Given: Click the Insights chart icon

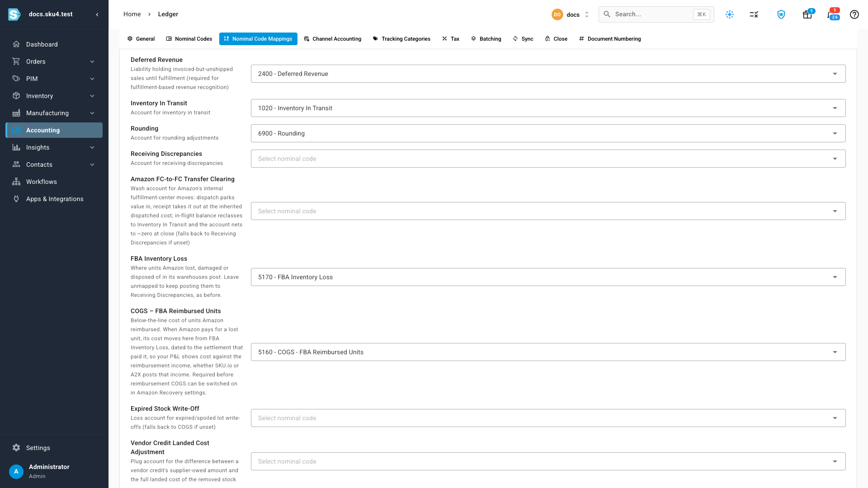Looking at the screenshot, I should click(x=16, y=147).
